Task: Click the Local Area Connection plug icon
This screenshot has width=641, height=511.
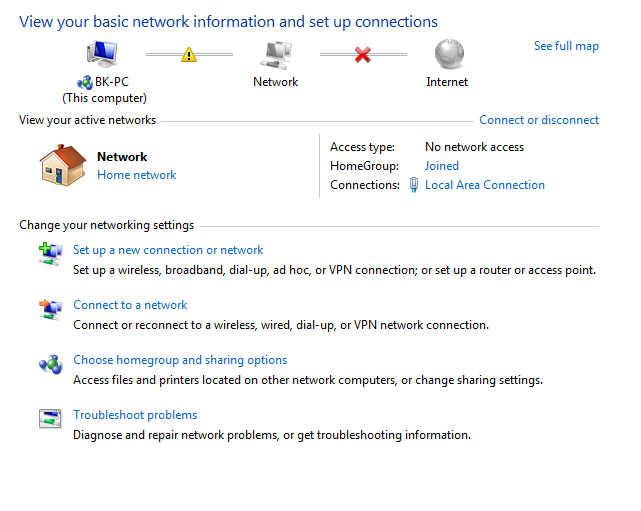Action: pyautogui.click(x=414, y=185)
